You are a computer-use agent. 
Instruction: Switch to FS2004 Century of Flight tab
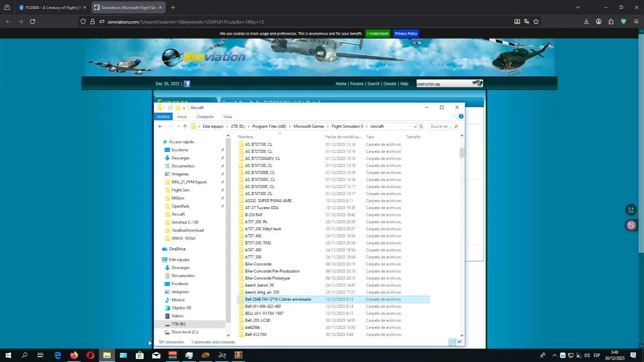pyautogui.click(x=52, y=8)
